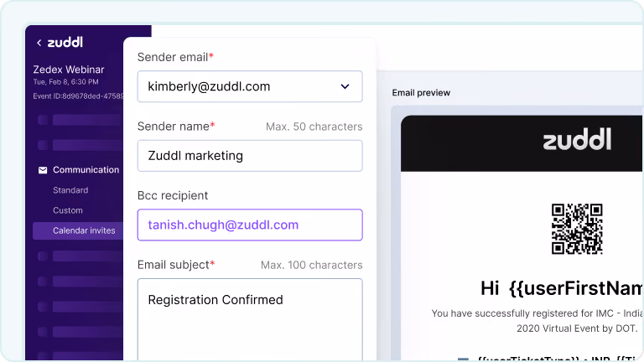Click the Email preview heading
The width and height of the screenshot is (644, 362).
[x=421, y=93]
